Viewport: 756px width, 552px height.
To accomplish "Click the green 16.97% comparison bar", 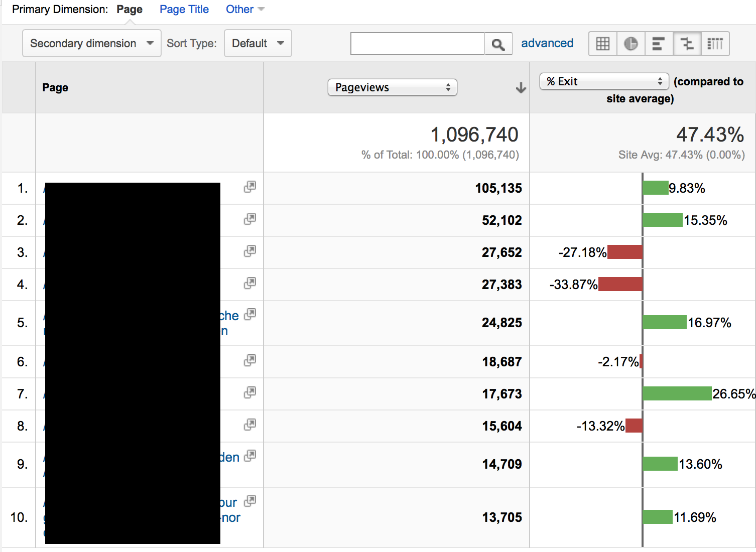I will (x=665, y=322).
